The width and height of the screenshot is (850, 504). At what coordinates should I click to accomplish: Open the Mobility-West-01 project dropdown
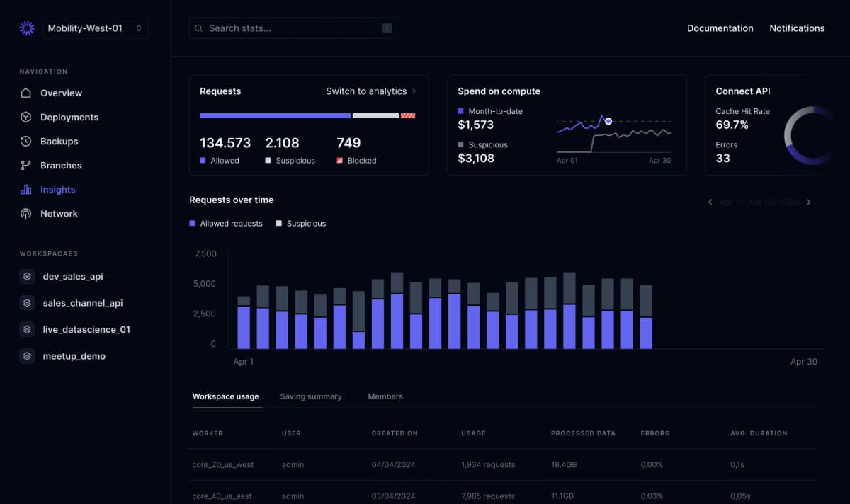coord(95,28)
